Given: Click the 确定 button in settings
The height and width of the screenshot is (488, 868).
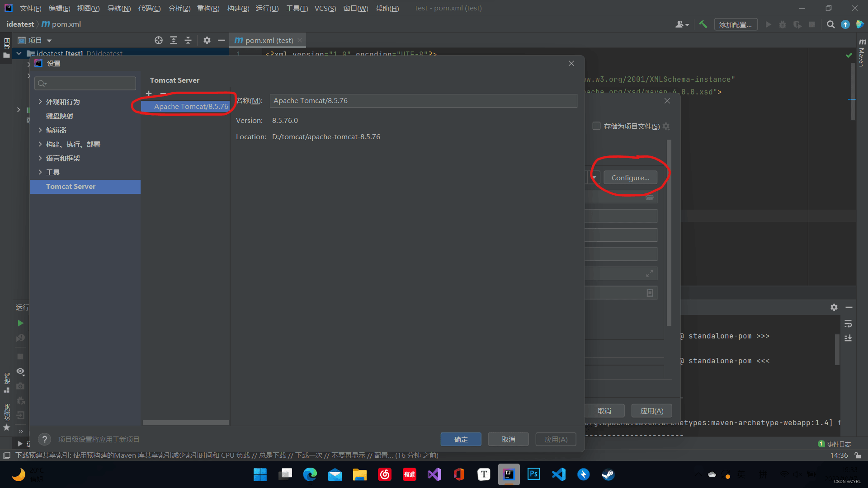Looking at the screenshot, I should tap(461, 439).
